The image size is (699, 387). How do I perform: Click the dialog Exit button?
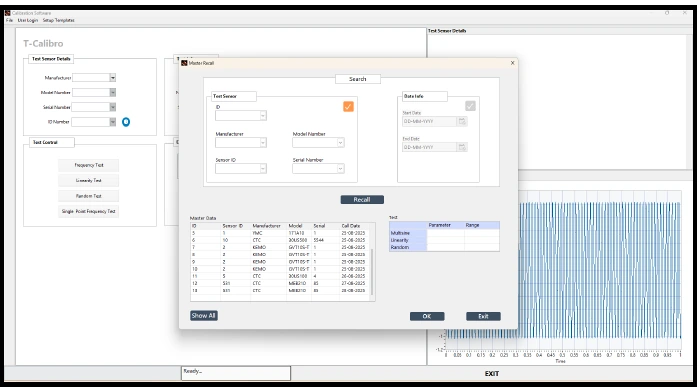pos(483,316)
